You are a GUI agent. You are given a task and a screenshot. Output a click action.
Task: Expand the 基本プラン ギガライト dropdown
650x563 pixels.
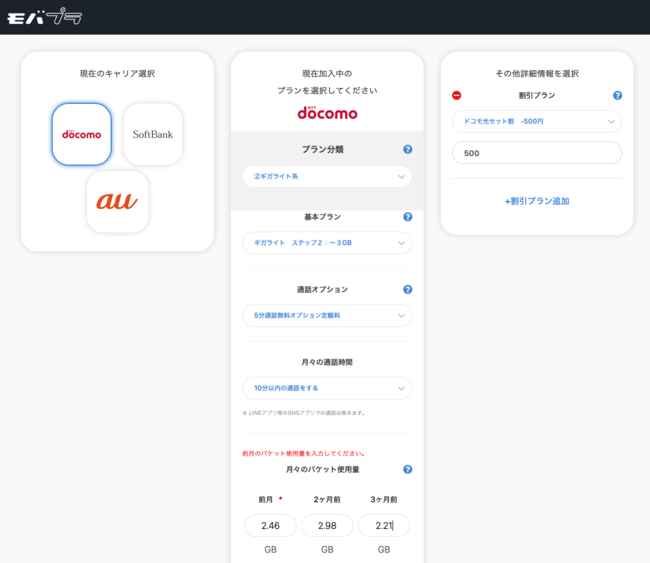click(327, 243)
